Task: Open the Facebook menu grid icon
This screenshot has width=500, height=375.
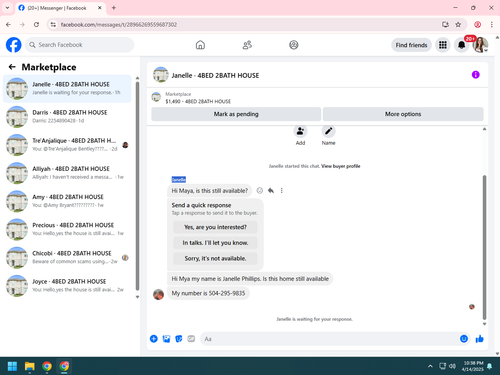Action: tap(443, 45)
